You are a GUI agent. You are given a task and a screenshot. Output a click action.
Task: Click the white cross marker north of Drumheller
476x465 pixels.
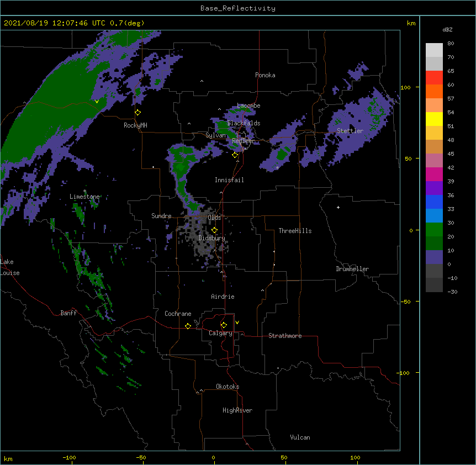[338, 207]
